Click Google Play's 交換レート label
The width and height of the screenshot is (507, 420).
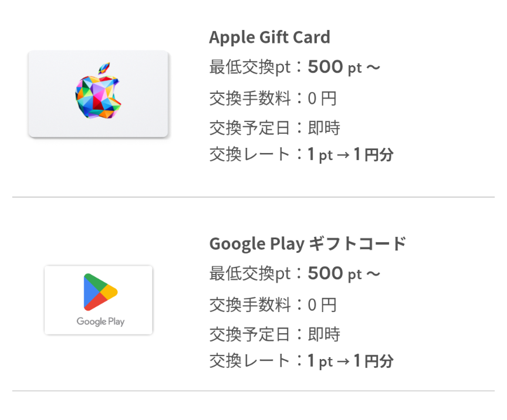250,361
